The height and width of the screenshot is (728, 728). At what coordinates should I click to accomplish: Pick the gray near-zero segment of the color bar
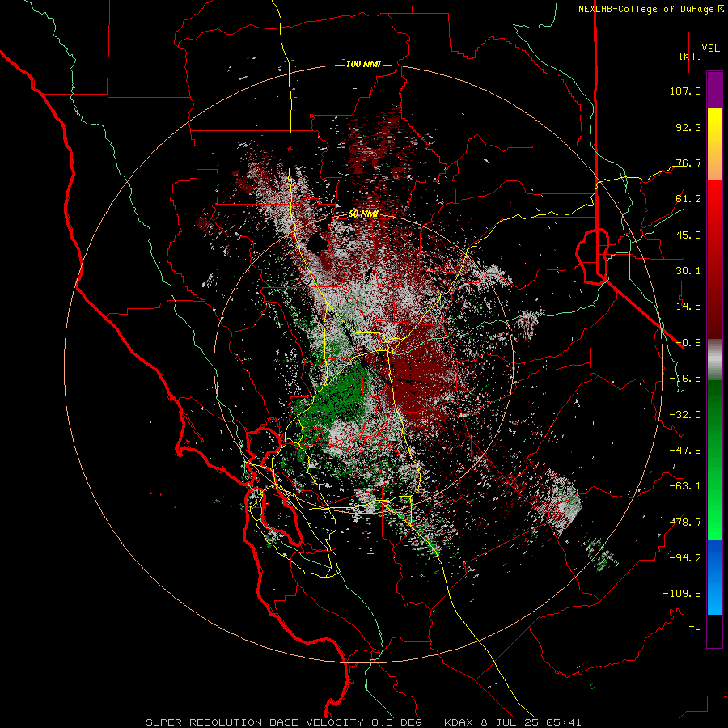[714, 359]
